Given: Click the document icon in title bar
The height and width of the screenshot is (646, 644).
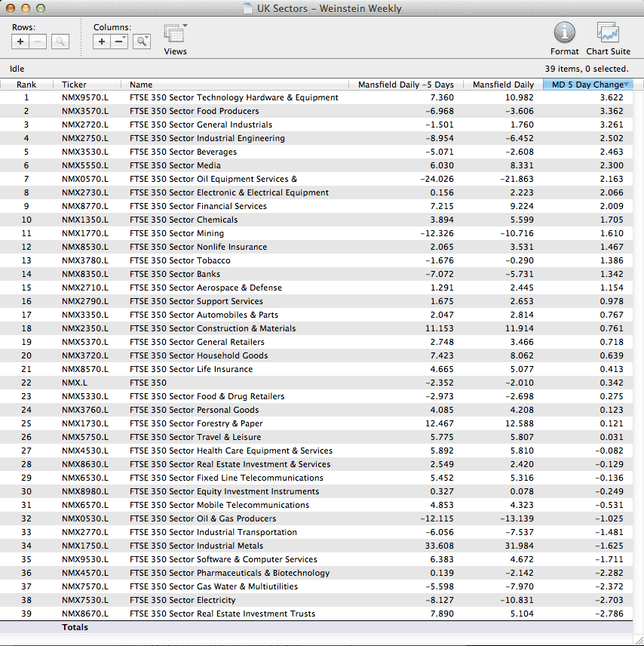Looking at the screenshot, I should tap(248, 9).
